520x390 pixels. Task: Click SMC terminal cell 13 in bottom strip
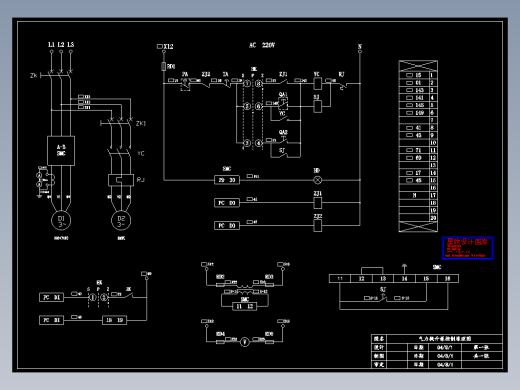(x=383, y=279)
